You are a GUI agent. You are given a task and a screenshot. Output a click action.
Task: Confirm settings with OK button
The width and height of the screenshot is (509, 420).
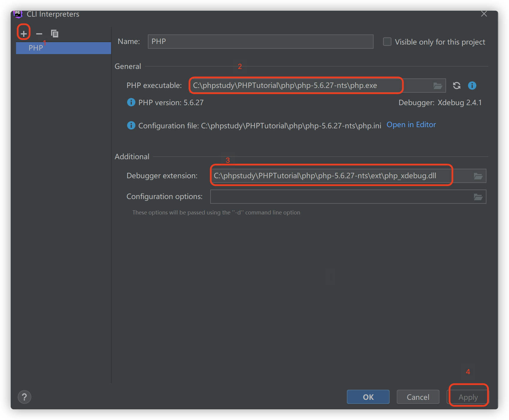click(x=368, y=397)
